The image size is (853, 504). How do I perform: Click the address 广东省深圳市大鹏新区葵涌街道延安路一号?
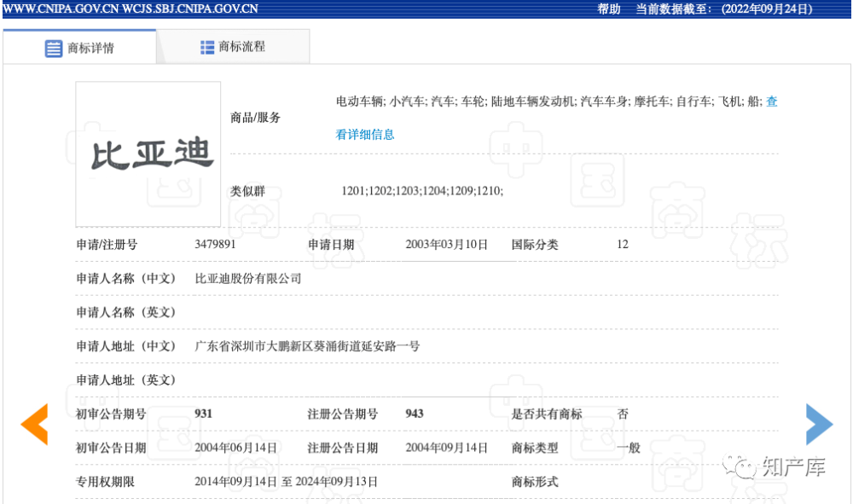coord(307,345)
